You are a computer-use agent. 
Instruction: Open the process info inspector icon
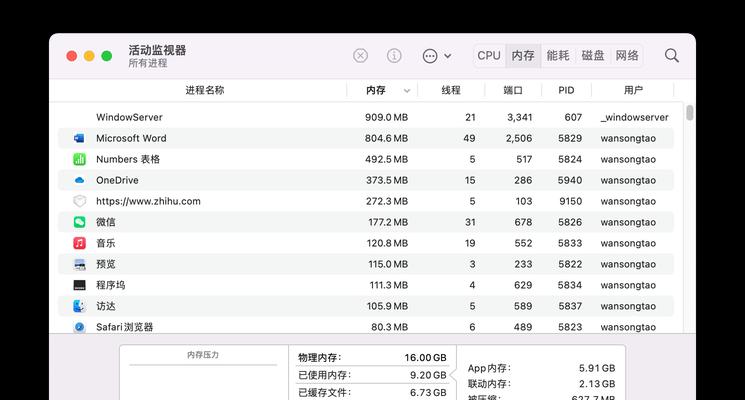coord(394,56)
